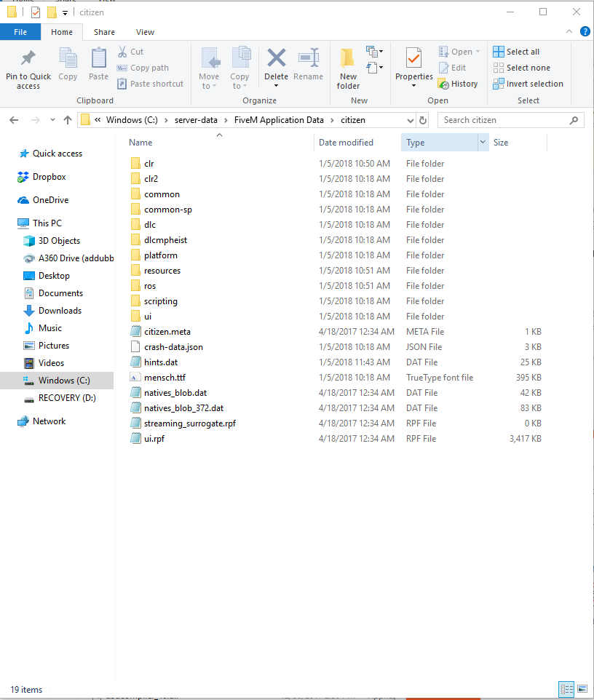Viewport: 594px width, 700px height.
Task: Click the search magnifier icon
Action: click(574, 120)
